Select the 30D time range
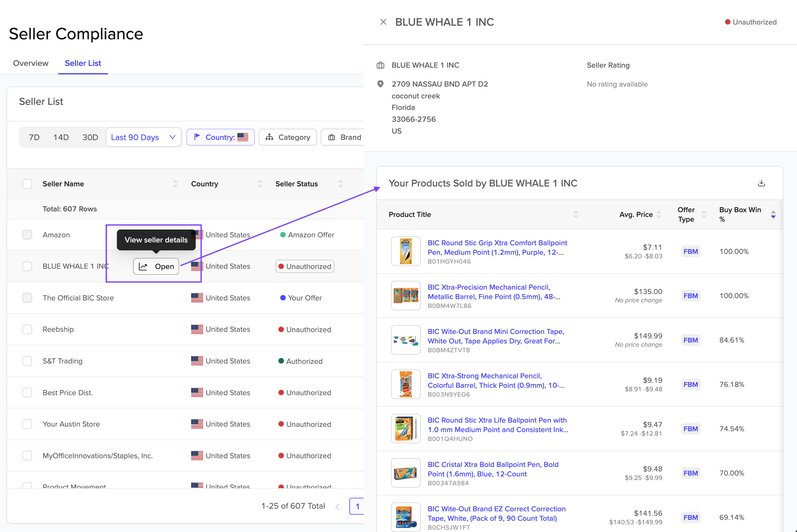The width and height of the screenshot is (797, 532). [90, 137]
